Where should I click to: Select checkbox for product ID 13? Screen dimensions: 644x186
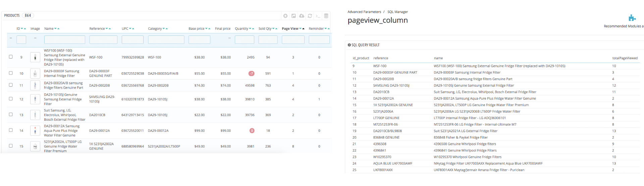11,114
